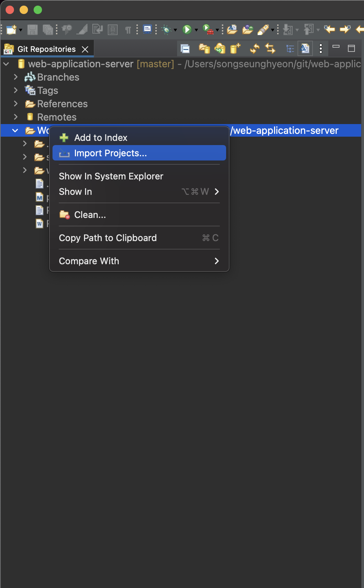Image resolution: width=364 pixels, height=588 pixels.
Task: Click the Previous Annotation icon
Action: point(309,29)
